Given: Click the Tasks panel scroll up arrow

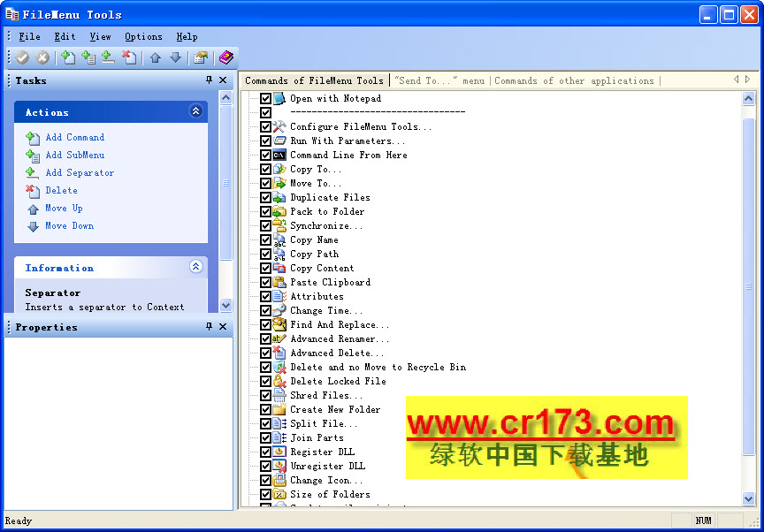Looking at the screenshot, I should (x=226, y=98).
